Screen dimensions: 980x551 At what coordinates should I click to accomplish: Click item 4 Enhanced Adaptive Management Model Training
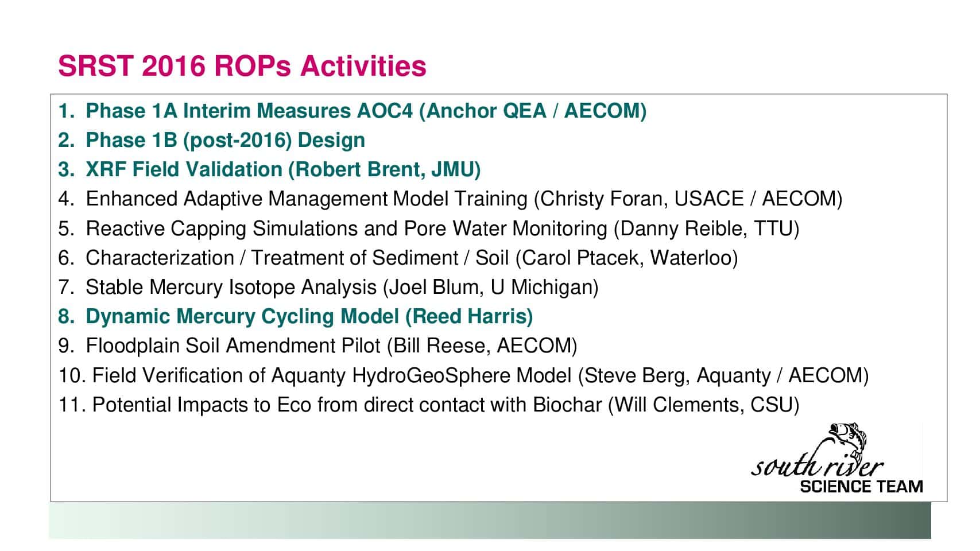pyautogui.click(x=451, y=199)
